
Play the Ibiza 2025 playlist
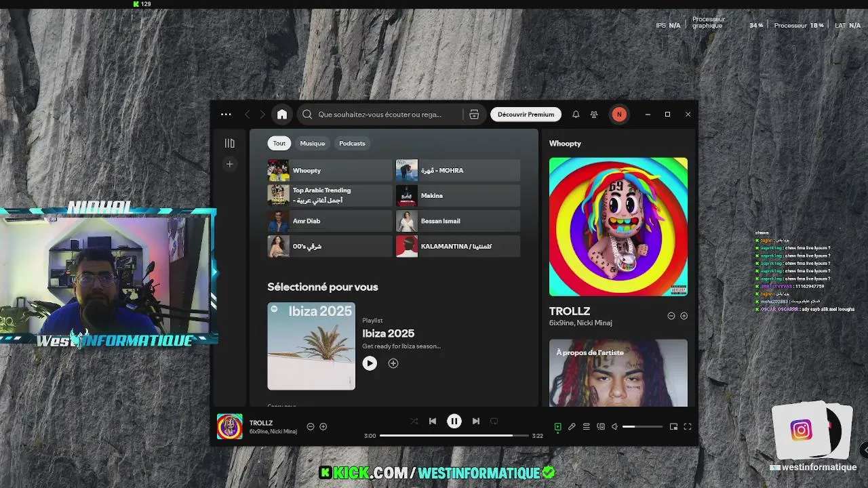click(x=370, y=363)
